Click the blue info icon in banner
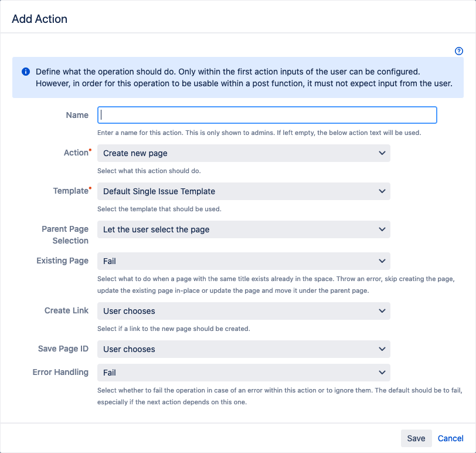476x453 pixels. [26, 72]
